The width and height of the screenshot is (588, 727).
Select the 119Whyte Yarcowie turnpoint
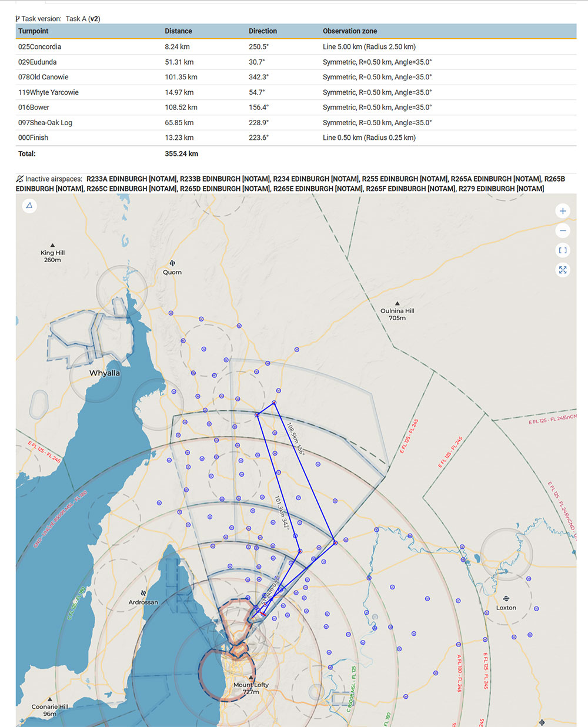(296, 92)
